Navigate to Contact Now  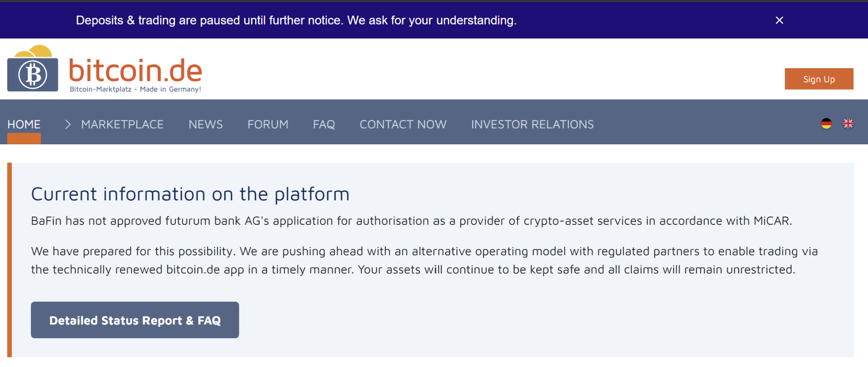403,124
